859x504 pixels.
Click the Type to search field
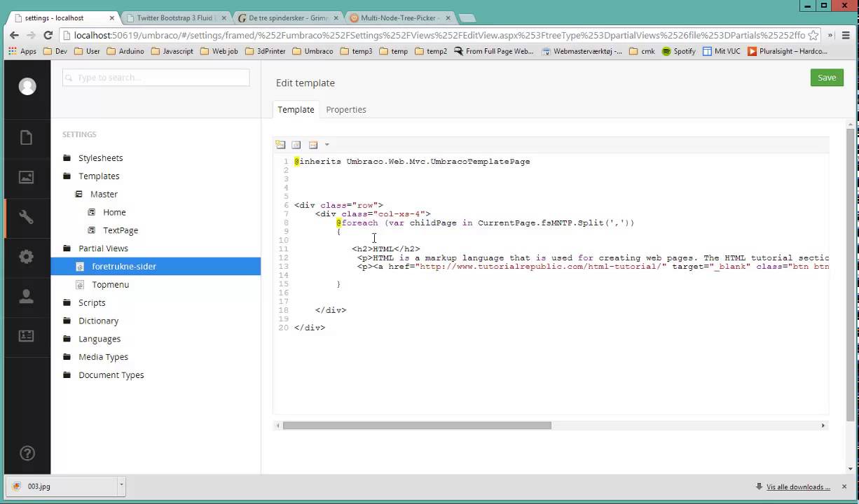[156, 78]
